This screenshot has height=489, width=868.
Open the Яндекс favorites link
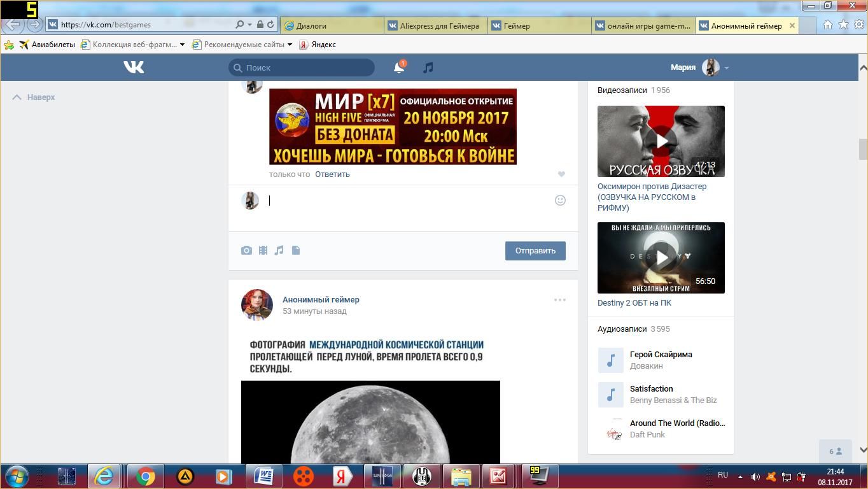[x=318, y=45]
